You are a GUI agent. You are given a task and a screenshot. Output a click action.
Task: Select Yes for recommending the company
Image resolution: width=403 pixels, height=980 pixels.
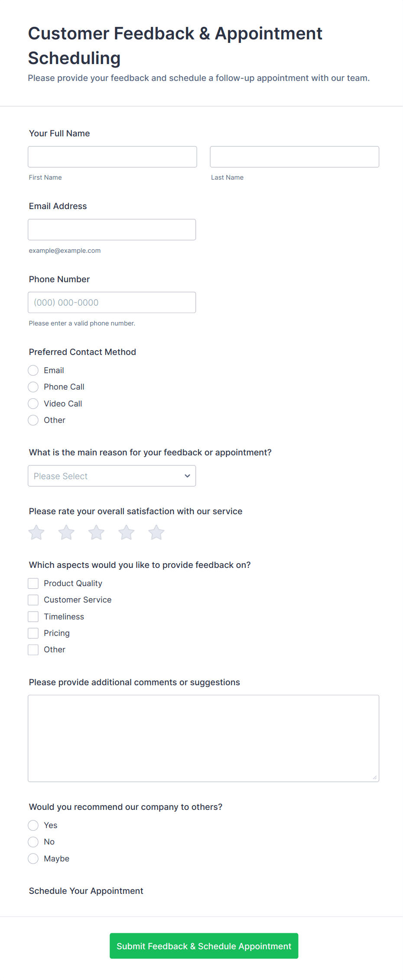[33, 825]
